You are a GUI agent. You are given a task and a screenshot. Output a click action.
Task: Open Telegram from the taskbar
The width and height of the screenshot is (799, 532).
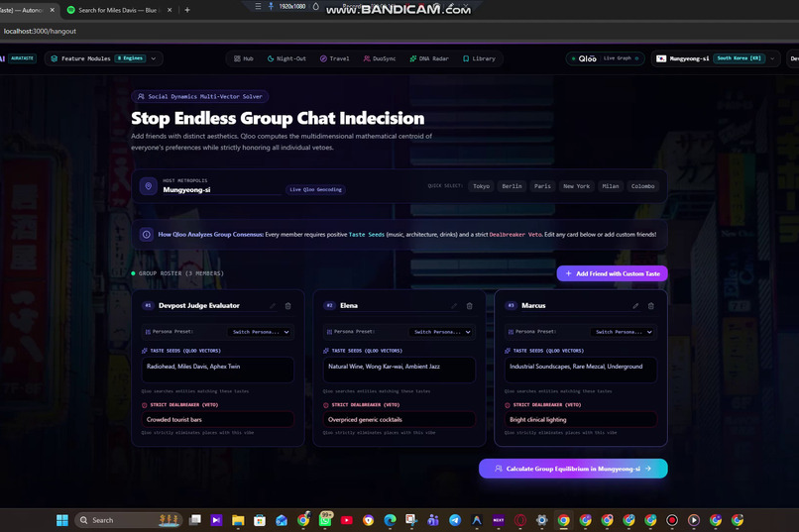[x=455, y=520]
